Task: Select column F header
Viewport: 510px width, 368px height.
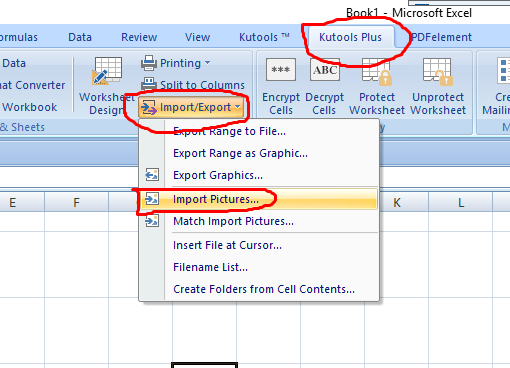Action: [x=76, y=202]
